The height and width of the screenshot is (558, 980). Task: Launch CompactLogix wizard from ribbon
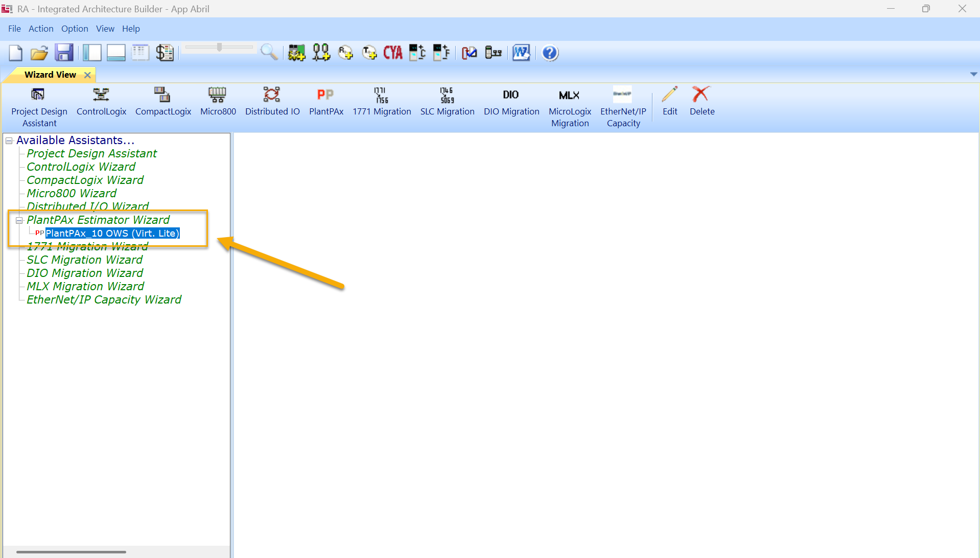tap(163, 101)
